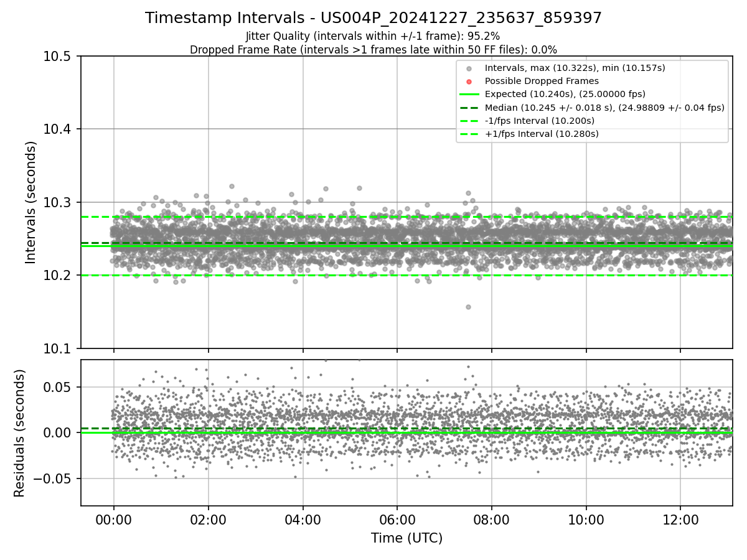Click the red dot marker for legend 'Possible Dropped Frames'
Image resolution: width=747 pixels, height=560 pixels.
tap(469, 82)
